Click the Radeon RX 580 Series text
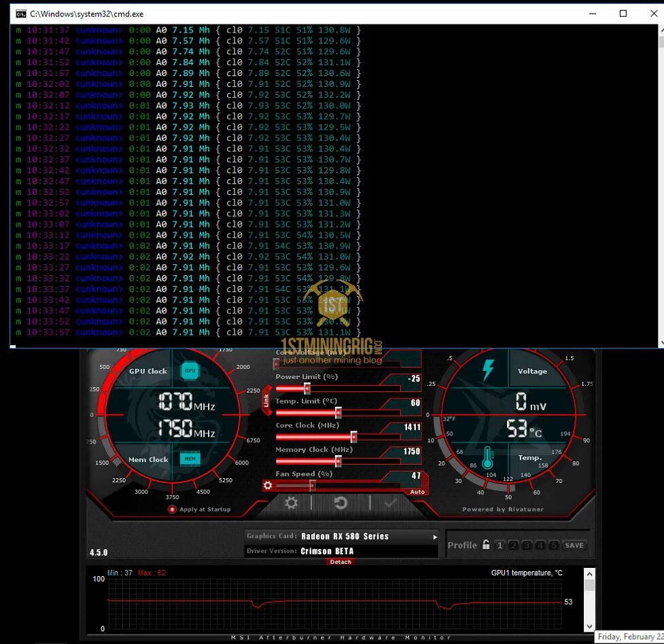Screen dimensions: 664x644 click(345, 537)
